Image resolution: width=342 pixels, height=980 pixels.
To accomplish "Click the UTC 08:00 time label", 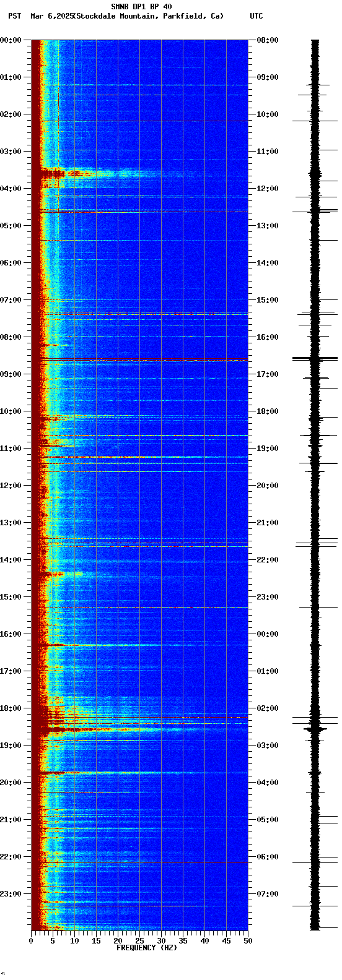I will [x=268, y=40].
